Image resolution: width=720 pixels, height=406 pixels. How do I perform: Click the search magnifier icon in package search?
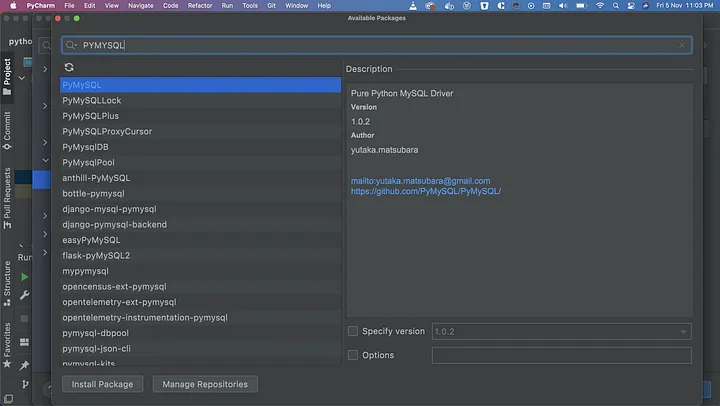[70, 45]
